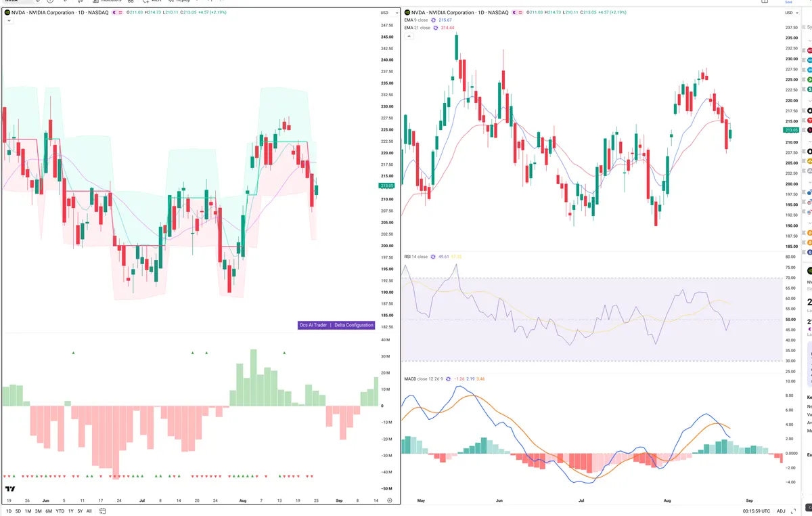The image size is (812, 516).
Task: Select the 3M time range
Action: (x=39, y=511)
